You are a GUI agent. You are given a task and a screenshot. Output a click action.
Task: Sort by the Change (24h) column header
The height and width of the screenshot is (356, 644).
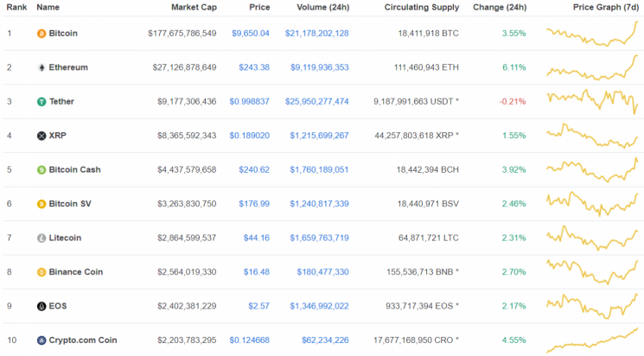pos(500,8)
